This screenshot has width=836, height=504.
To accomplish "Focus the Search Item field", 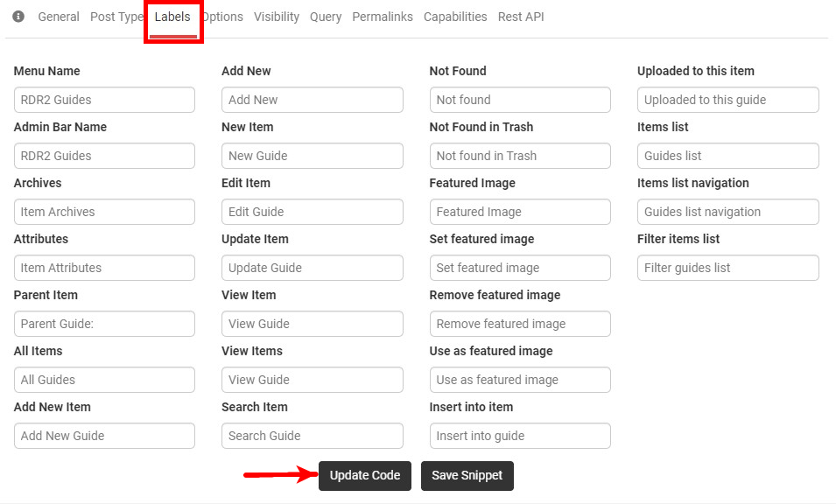I will point(312,435).
